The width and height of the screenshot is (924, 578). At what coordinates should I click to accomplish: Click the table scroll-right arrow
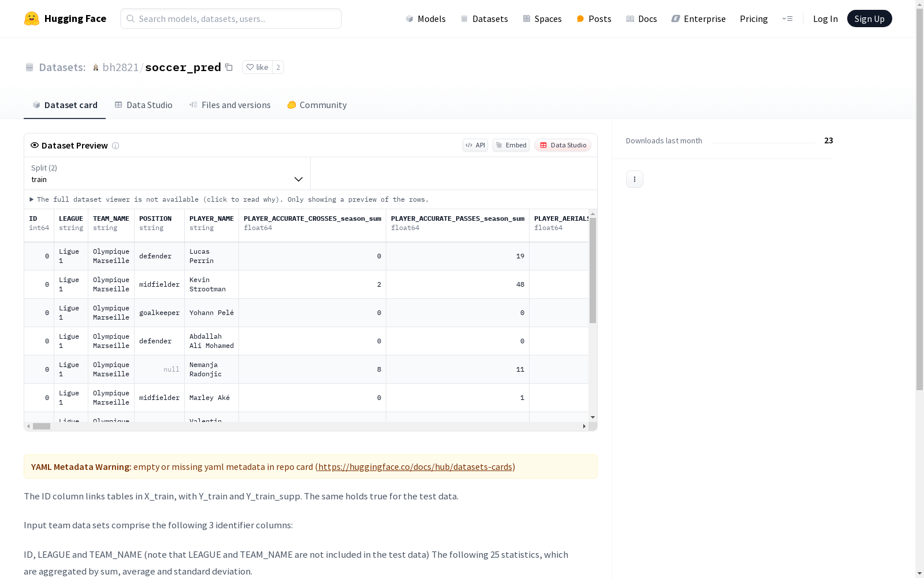coord(584,426)
